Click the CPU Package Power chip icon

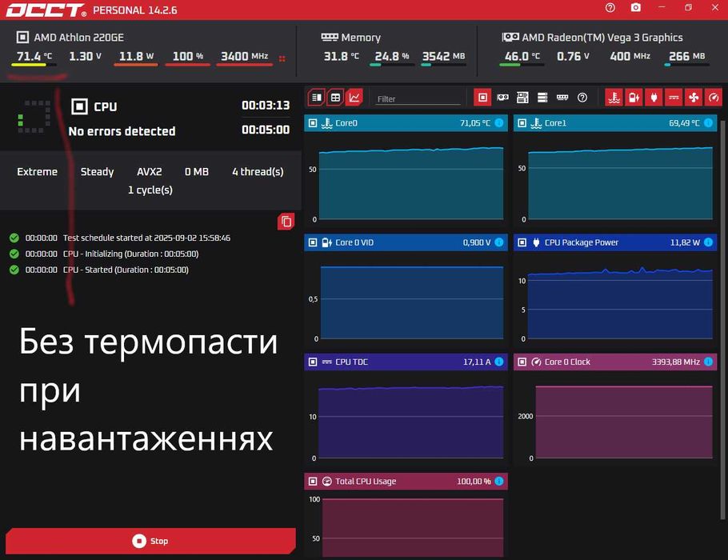pos(522,242)
